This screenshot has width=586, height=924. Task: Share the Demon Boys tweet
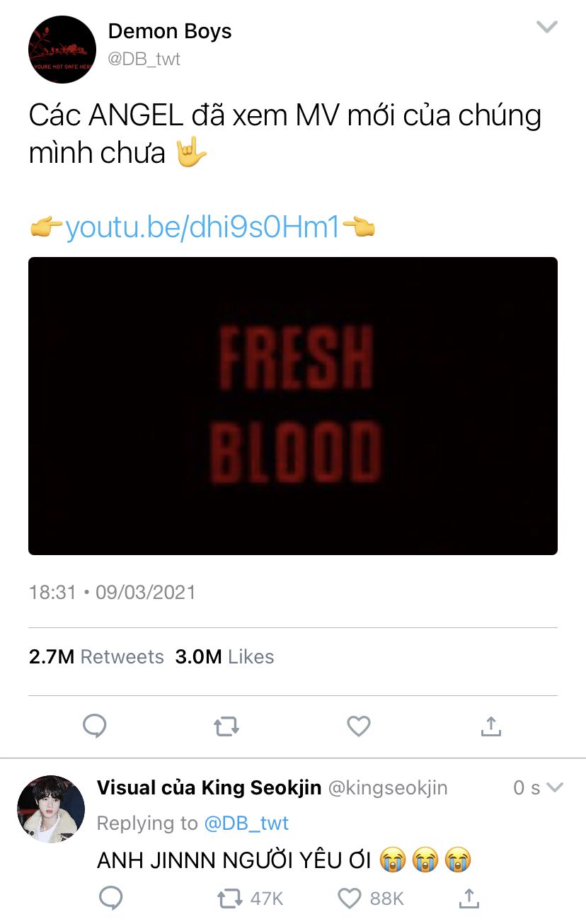pos(490,726)
